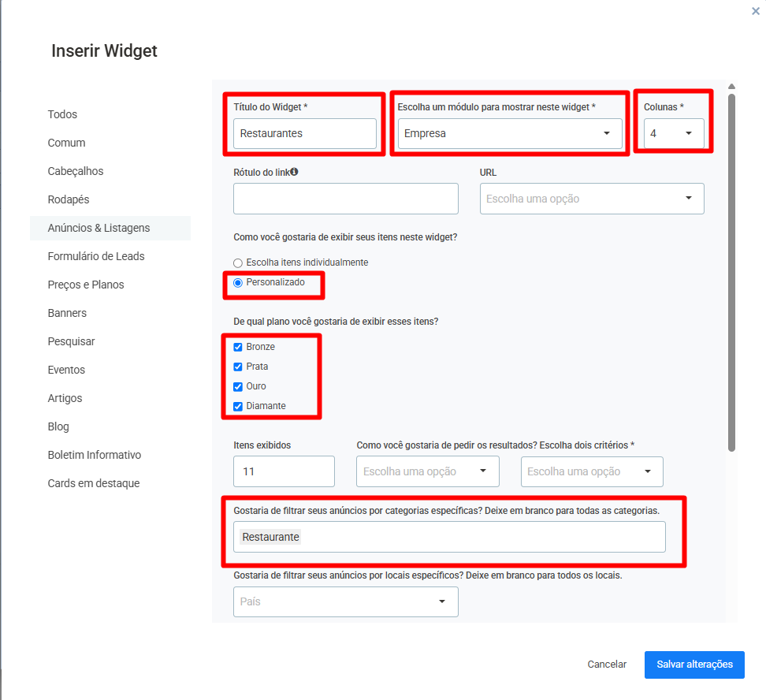Click the category filter field with Restaurante
The width and height of the screenshot is (766, 700).
click(449, 537)
